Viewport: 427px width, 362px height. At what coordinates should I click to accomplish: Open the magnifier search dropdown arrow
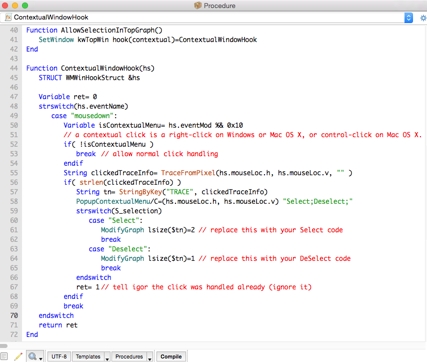[41, 358]
